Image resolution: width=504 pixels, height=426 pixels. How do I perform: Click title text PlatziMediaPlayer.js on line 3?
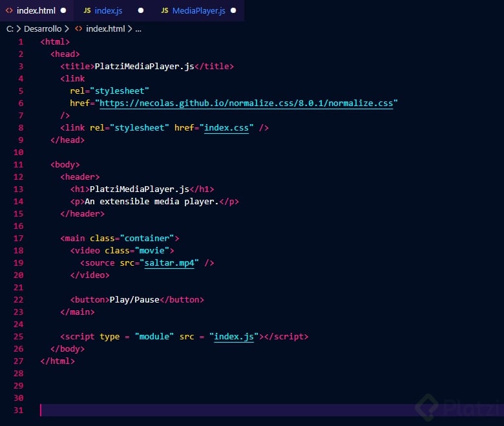[x=144, y=66]
